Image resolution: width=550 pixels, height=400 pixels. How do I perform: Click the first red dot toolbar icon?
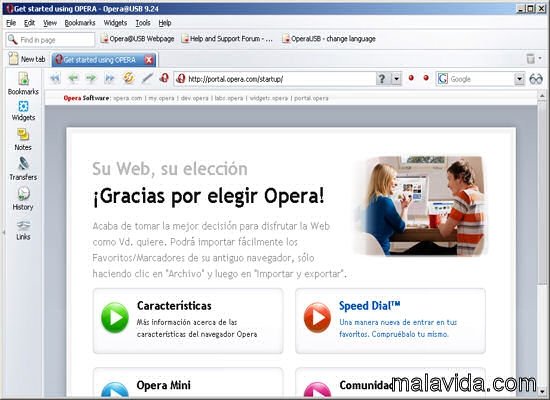(x=411, y=78)
